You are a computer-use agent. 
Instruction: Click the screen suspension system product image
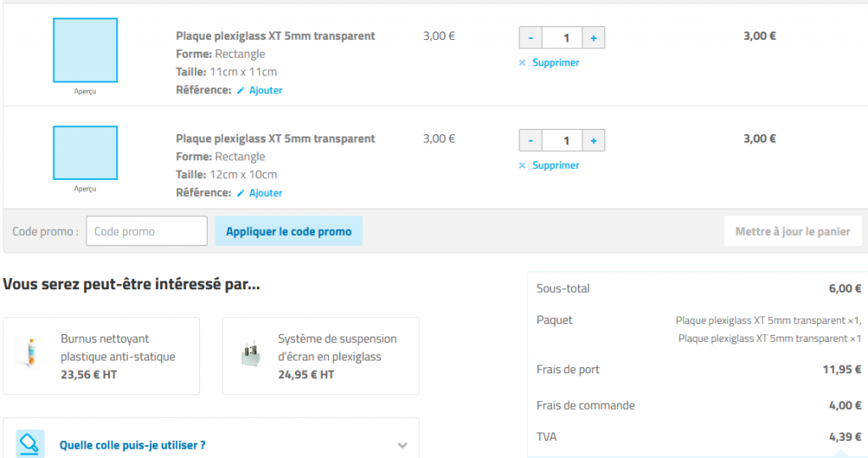[248, 355]
